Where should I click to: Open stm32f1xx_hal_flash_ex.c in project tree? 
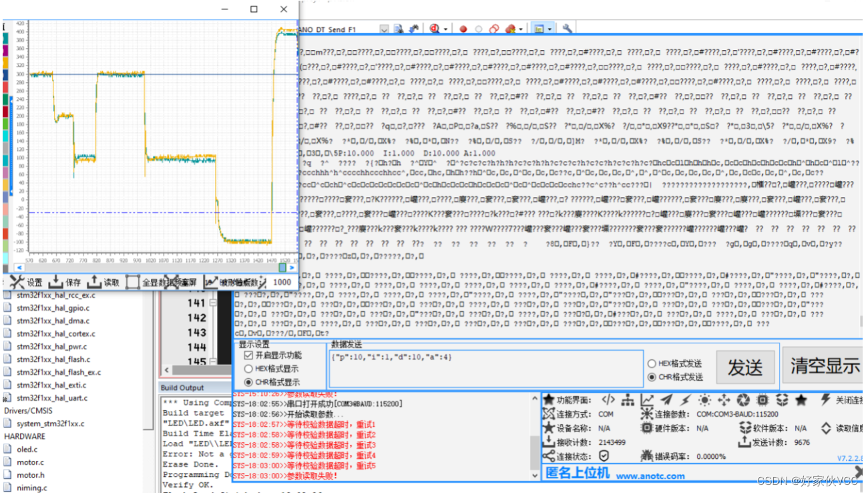click(59, 372)
